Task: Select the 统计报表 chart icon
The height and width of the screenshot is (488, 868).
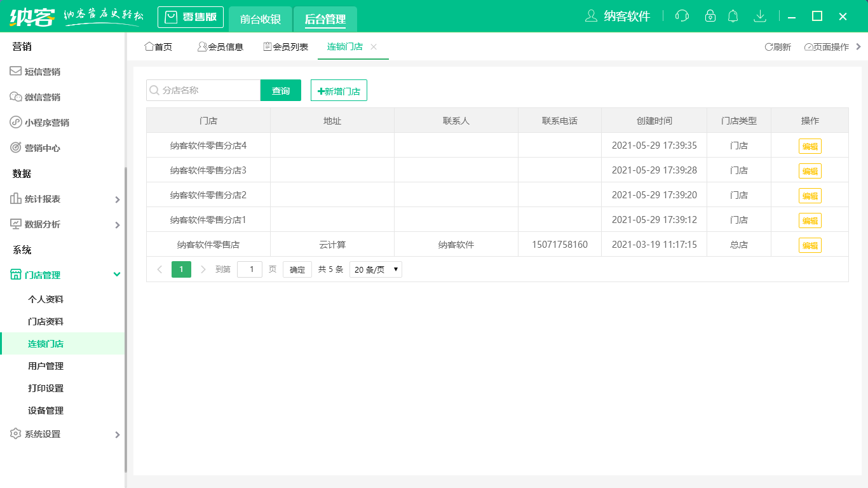Action: (x=15, y=198)
